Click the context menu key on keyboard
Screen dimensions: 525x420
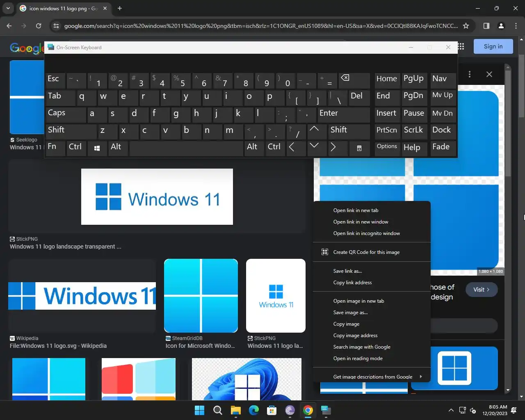point(359,148)
